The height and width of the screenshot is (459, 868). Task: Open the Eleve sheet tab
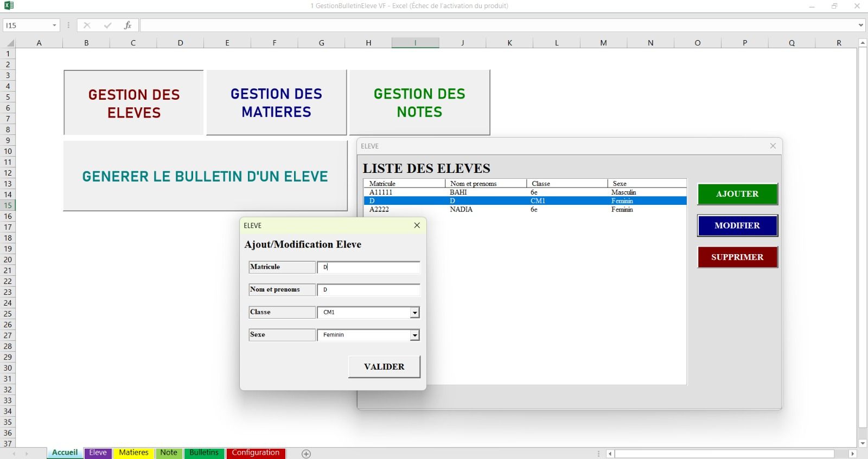tap(98, 452)
